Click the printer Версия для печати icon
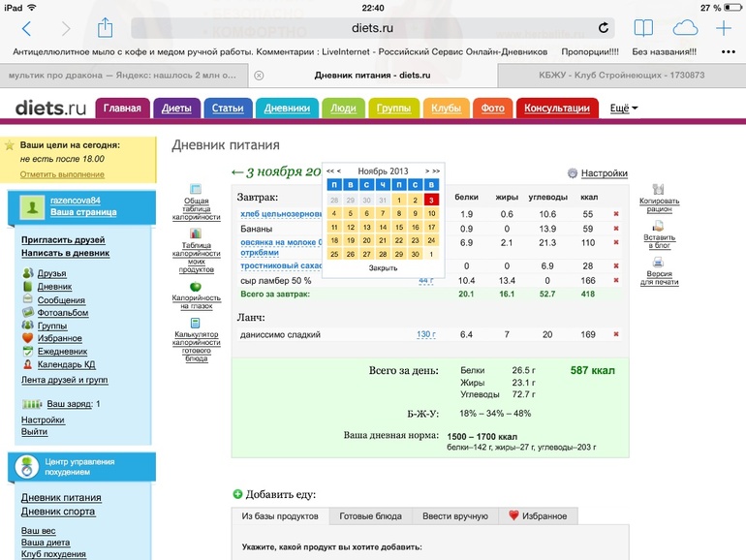 coord(659,262)
